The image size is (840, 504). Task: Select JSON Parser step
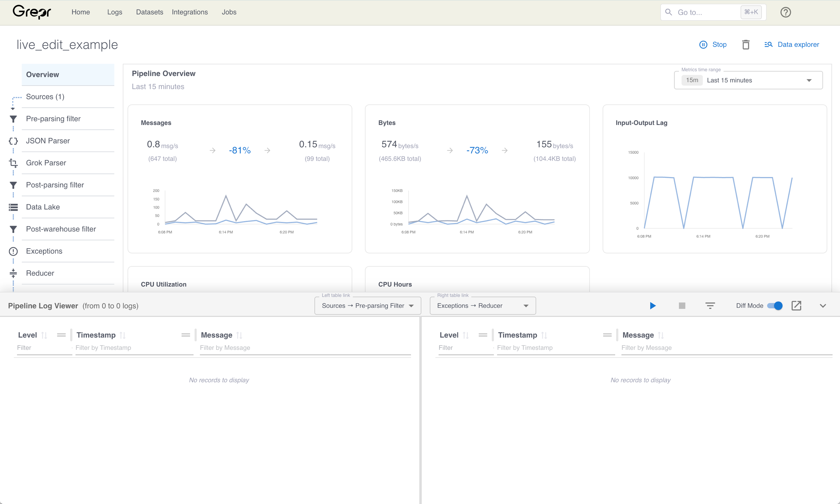tap(68, 141)
